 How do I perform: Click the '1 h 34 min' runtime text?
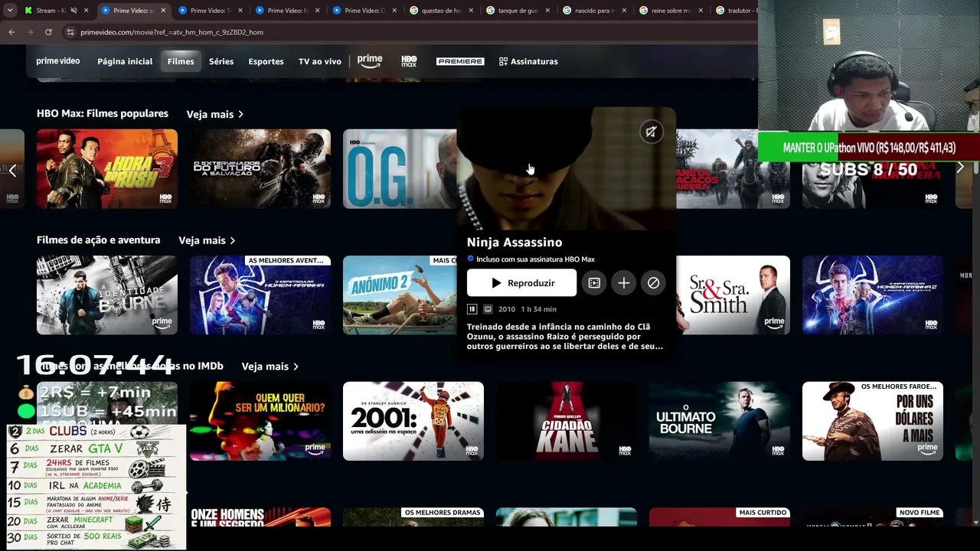click(539, 309)
